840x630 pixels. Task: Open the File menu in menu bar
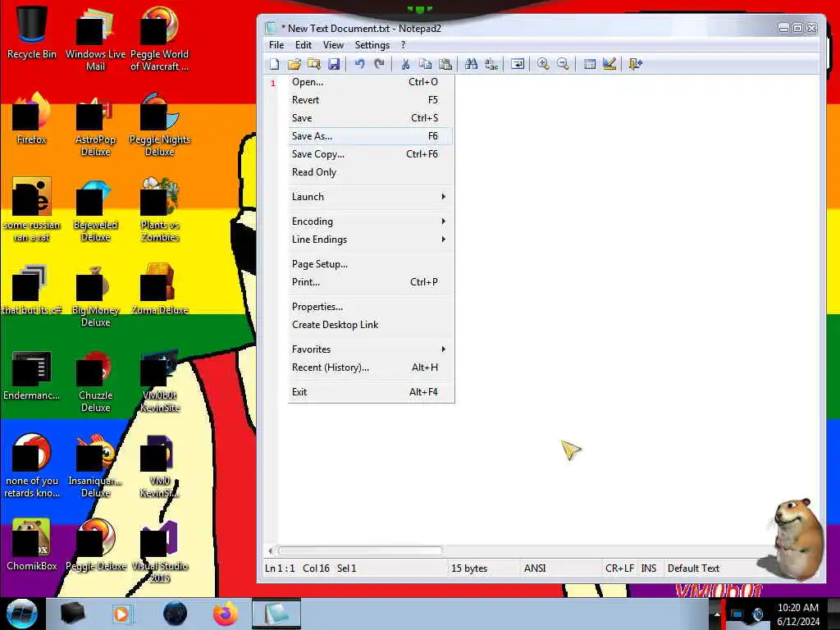click(x=276, y=45)
